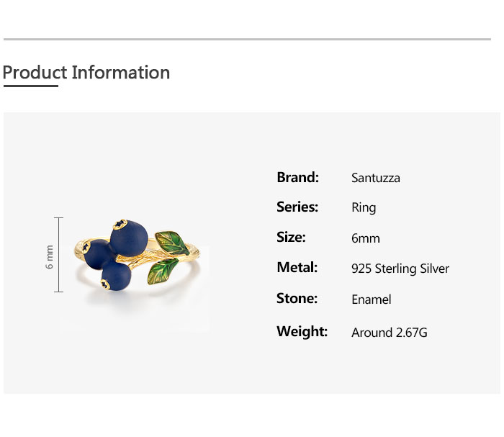Select the 6mm size value

366,238
